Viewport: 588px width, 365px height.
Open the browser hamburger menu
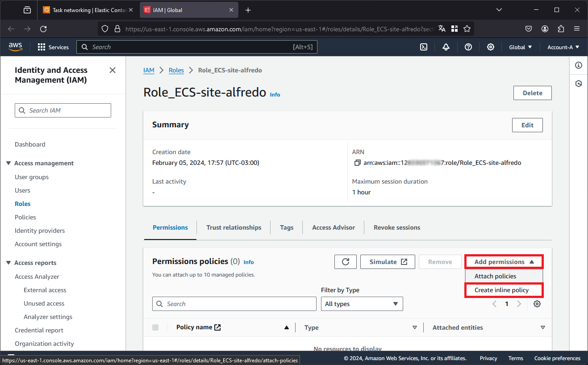pyautogui.click(x=577, y=29)
